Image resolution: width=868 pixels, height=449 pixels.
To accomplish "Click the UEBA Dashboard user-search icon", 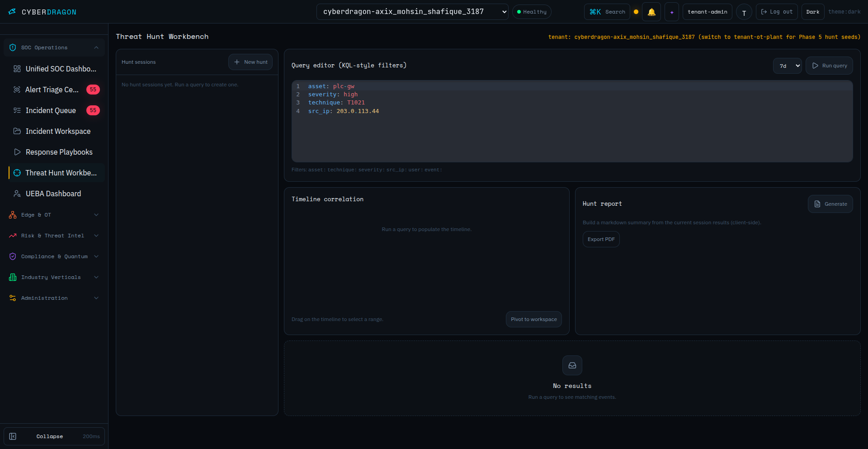I will [17, 194].
